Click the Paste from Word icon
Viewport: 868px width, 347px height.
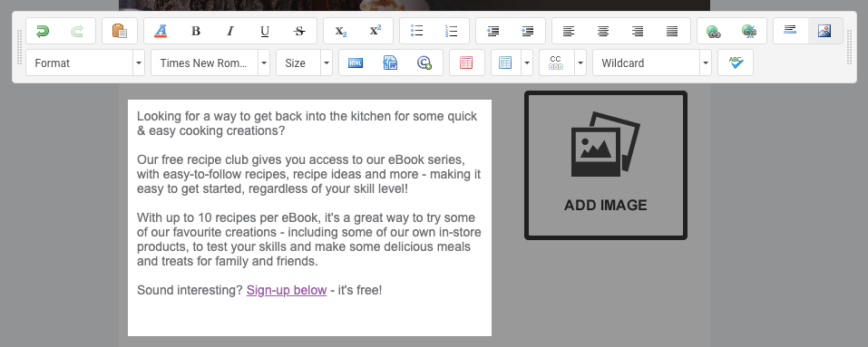point(390,63)
